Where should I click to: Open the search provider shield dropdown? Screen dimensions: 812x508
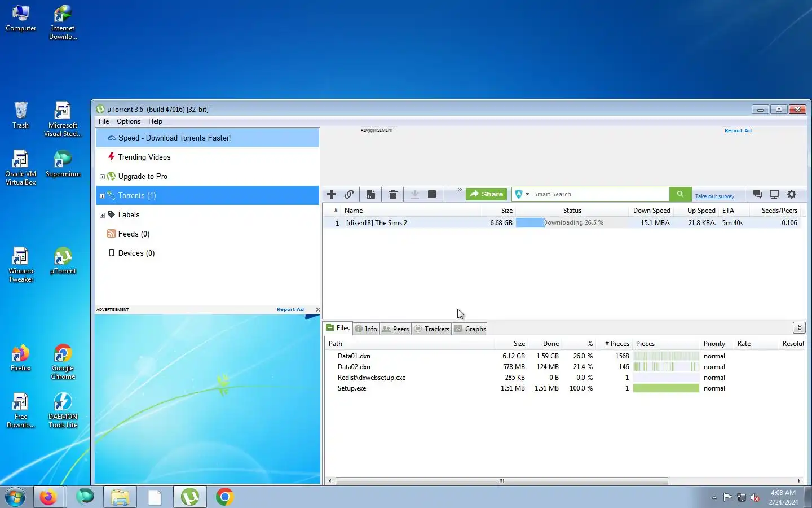click(522, 194)
